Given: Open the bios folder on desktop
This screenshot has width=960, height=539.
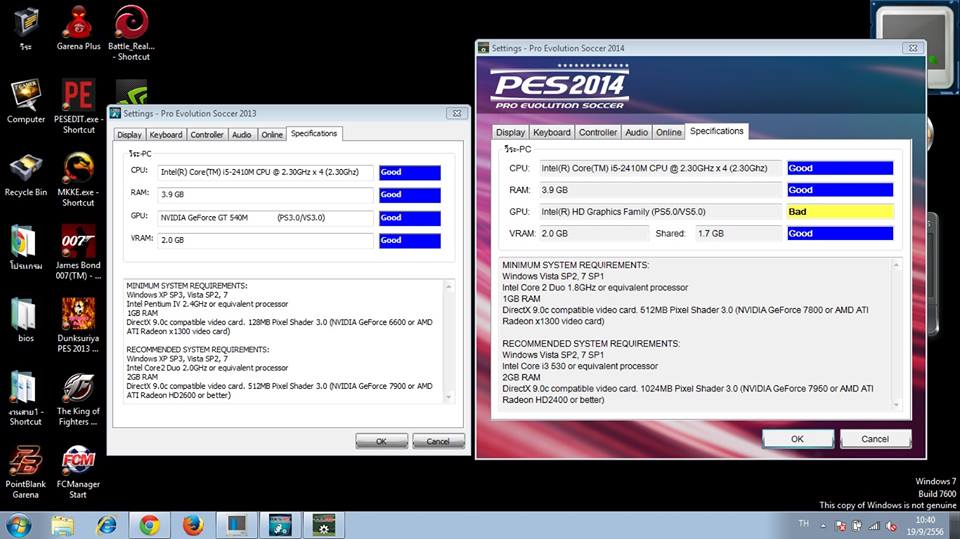Looking at the screenshot, I should click(x=26, y=320).
